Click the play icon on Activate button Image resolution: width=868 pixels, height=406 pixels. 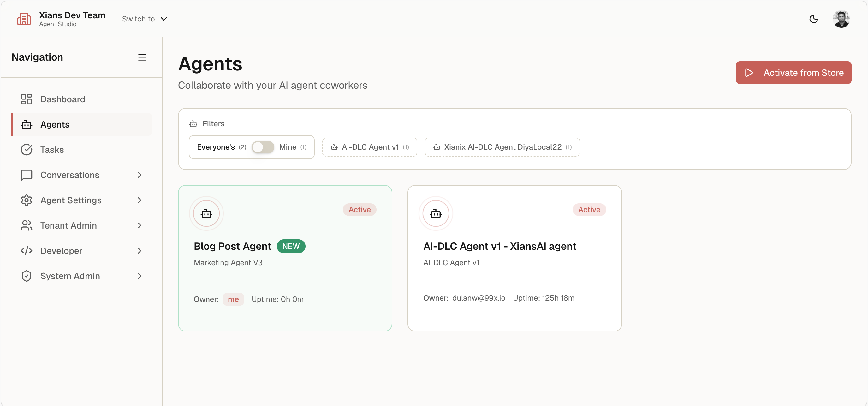749,72
